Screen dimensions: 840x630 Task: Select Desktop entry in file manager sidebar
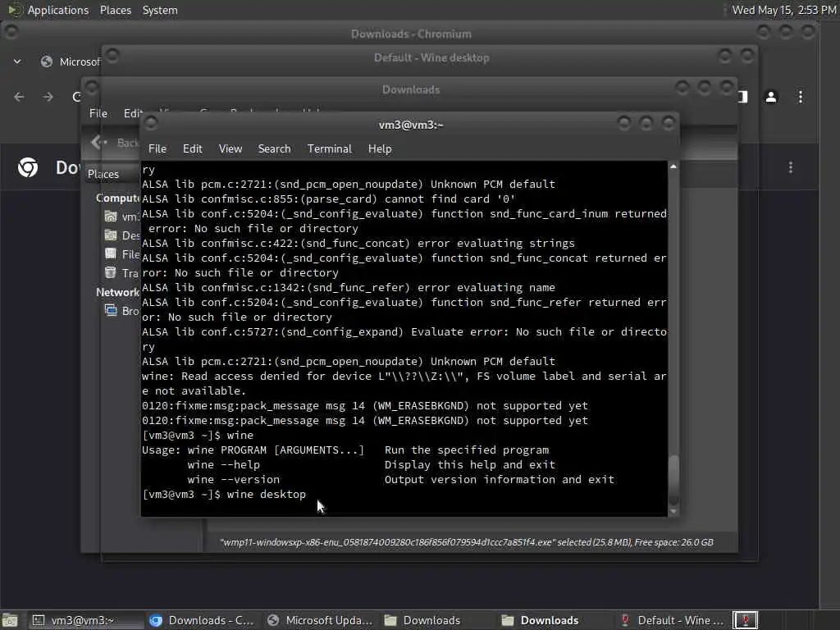pyautogui.click(x=123, y=235)
